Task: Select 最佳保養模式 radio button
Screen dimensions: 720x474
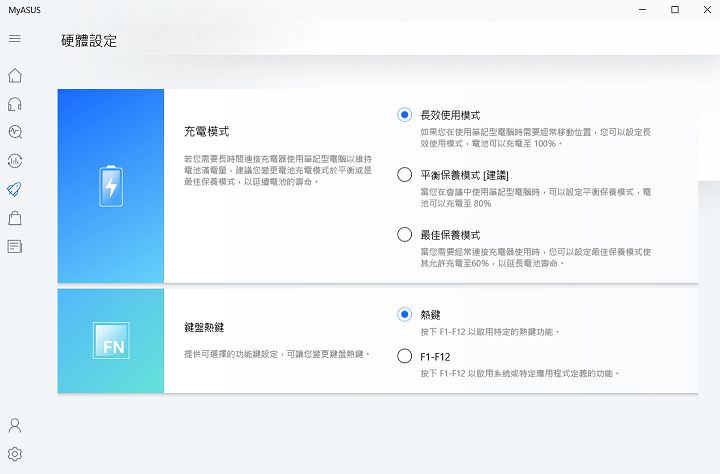Action: 404,234
